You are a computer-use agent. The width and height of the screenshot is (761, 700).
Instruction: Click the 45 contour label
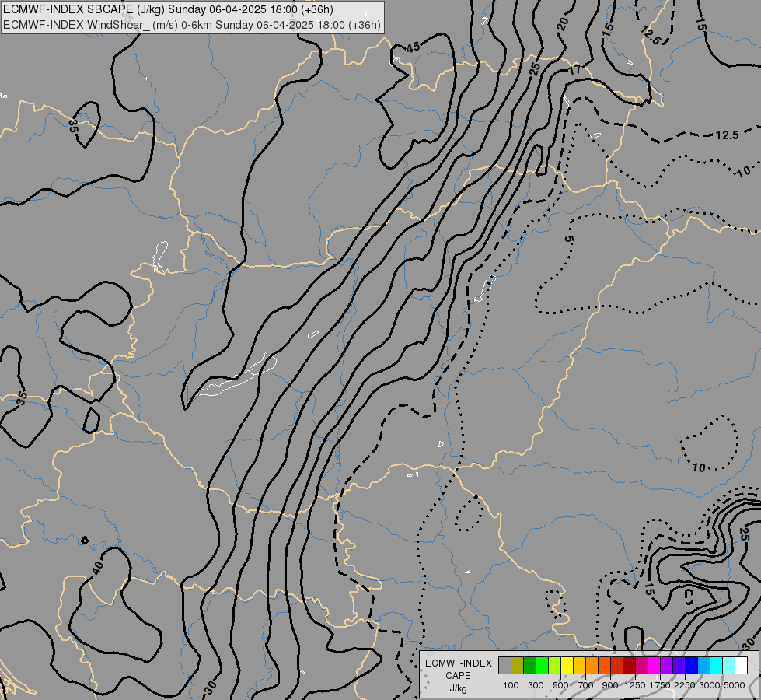coord(413,47)
